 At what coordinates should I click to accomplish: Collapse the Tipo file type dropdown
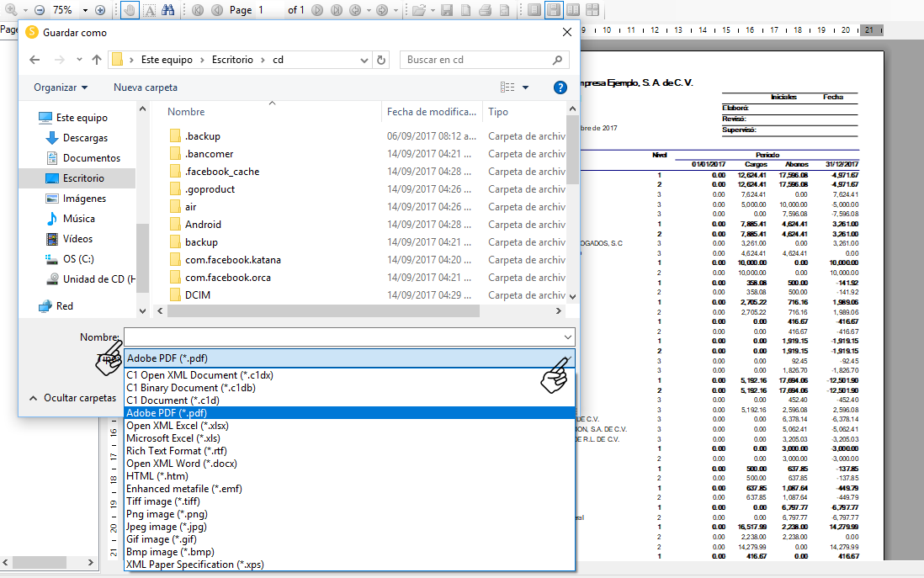tap(568, 358)
